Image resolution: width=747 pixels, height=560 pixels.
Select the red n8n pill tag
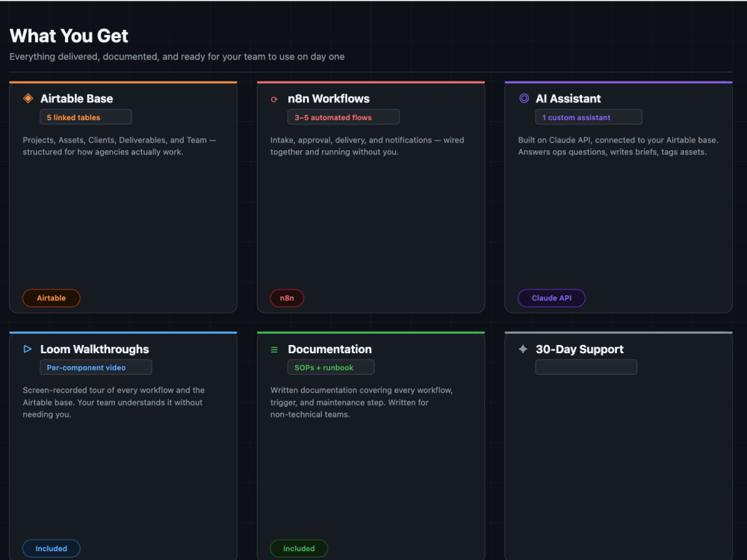287,298
